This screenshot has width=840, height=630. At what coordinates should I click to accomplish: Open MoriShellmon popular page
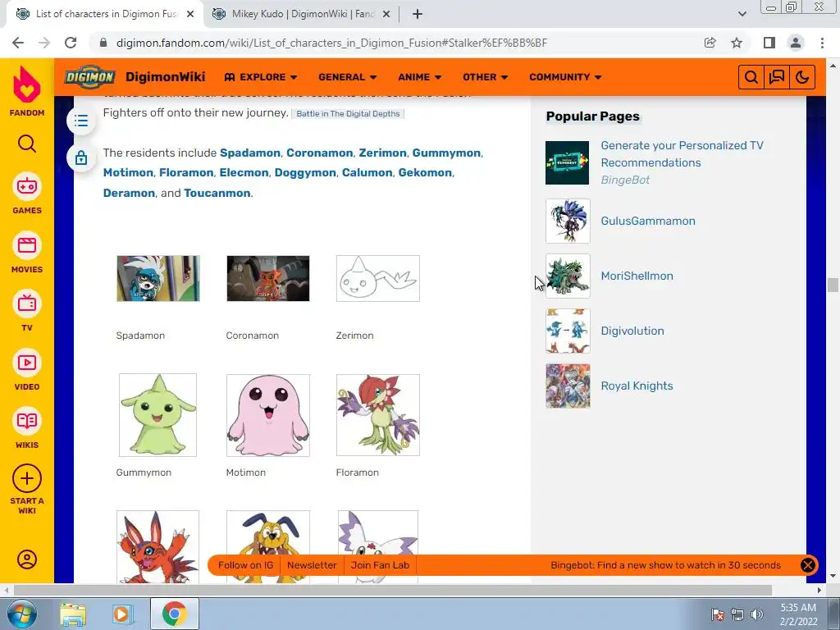637,276
